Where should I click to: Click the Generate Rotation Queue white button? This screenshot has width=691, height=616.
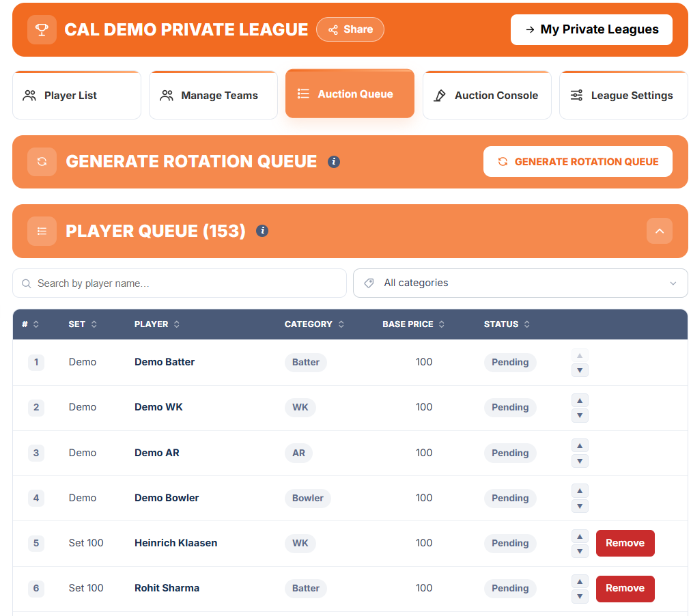point(578,162)
